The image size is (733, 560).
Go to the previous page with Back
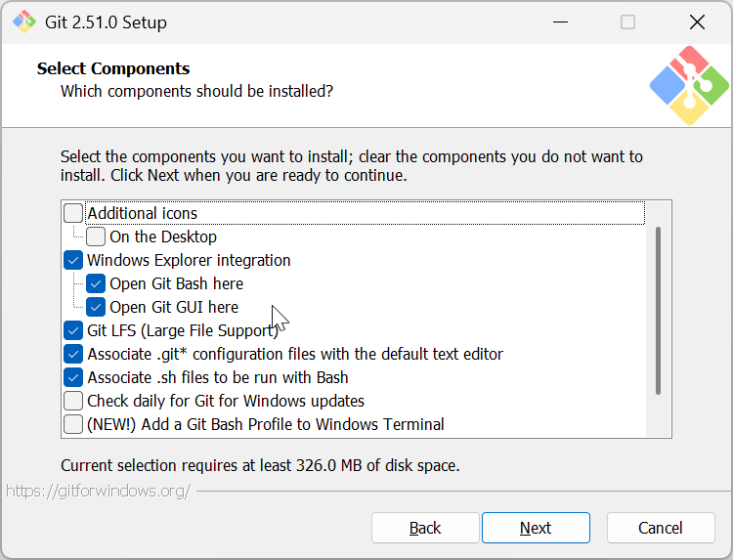click(x=425, y=528)
